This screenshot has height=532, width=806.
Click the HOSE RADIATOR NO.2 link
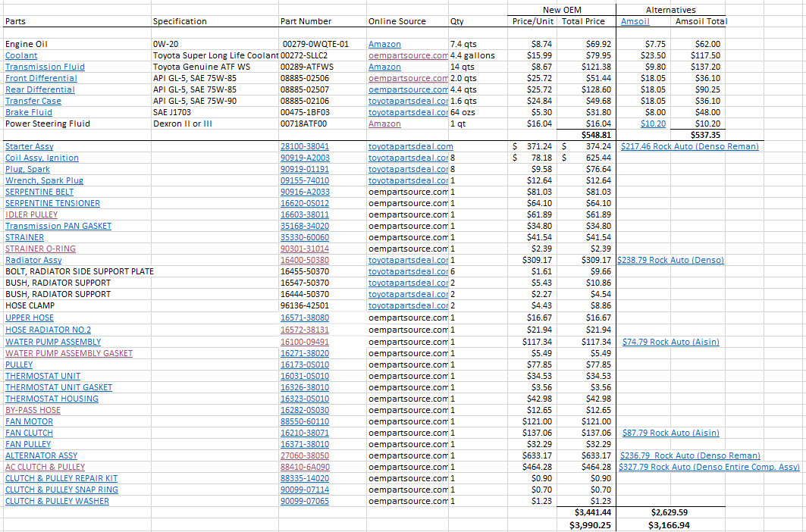(x=49, y=330)
